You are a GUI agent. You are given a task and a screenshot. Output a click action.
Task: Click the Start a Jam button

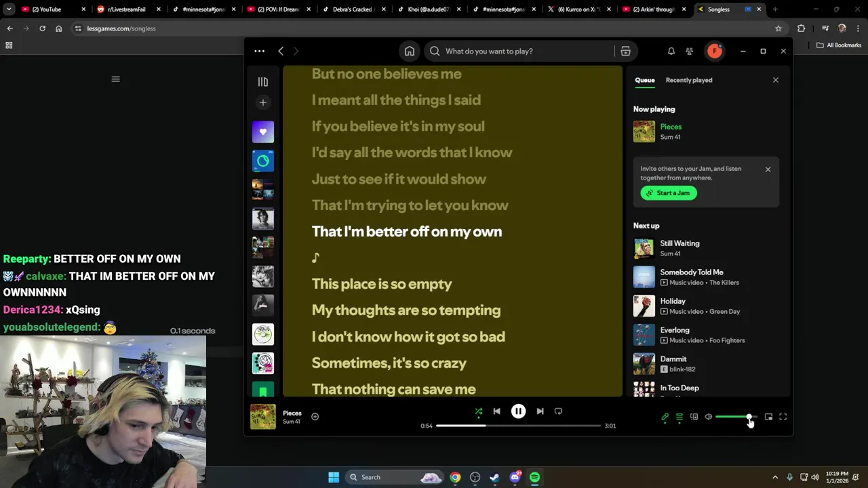(x=668, y=193)
